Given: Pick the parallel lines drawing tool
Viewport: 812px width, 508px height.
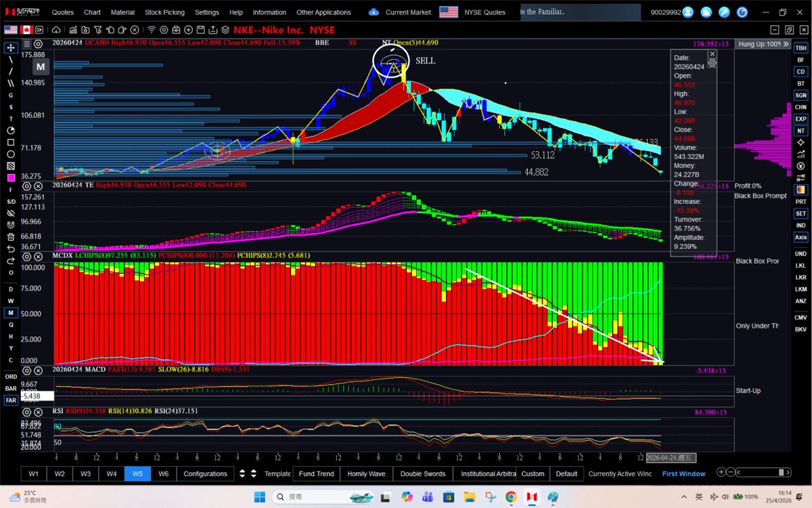Looking at the screenshot, I should pyautogui.click(x=11, y=83).
